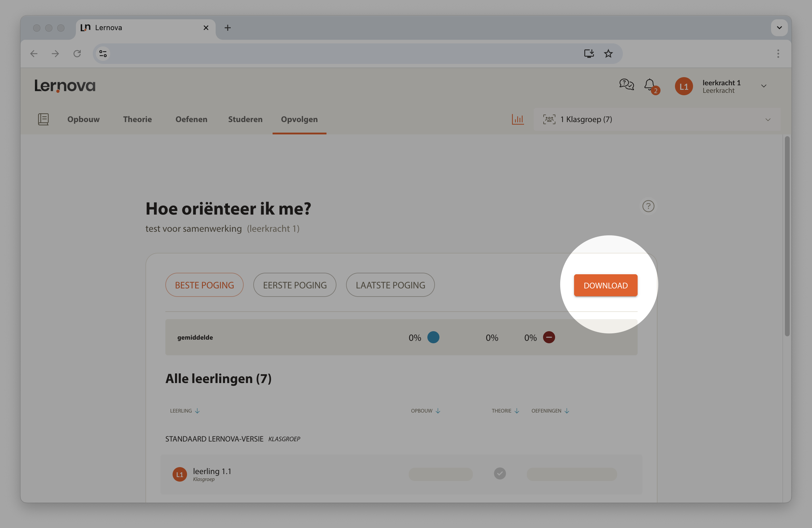
Task: Click the Oefeningen progress bar for leerling 1.1
Action: [x=572, y=474]
